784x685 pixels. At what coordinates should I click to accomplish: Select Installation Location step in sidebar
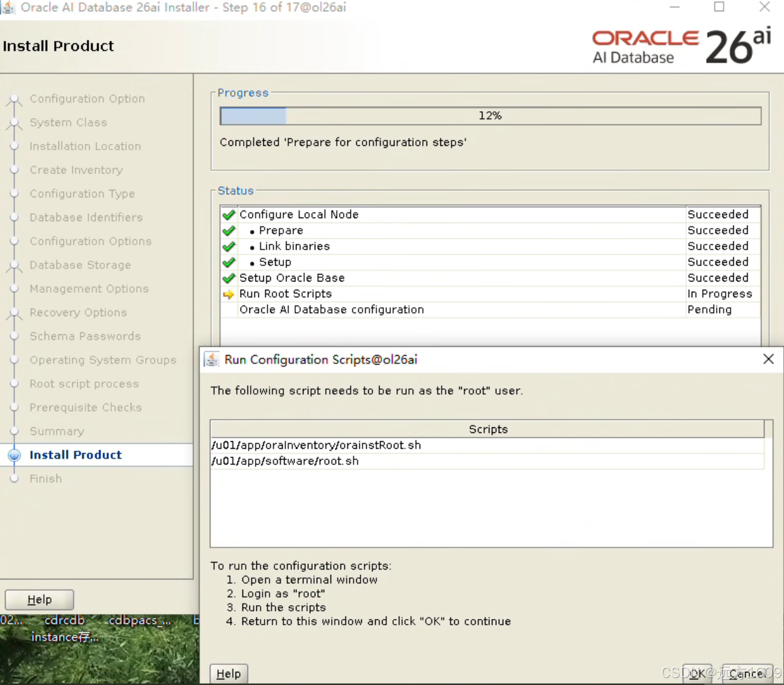85,146
